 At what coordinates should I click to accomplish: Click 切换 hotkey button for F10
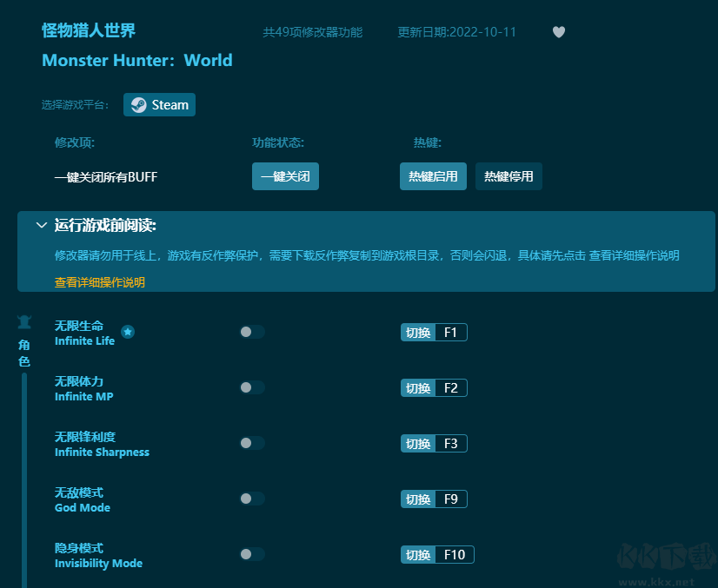pos(418,555)
